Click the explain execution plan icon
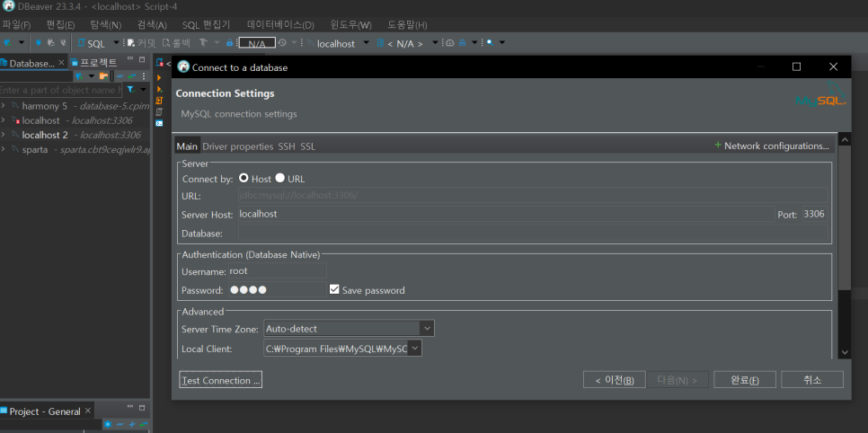The width and height of the screenshot is (868, 433). 159,111
